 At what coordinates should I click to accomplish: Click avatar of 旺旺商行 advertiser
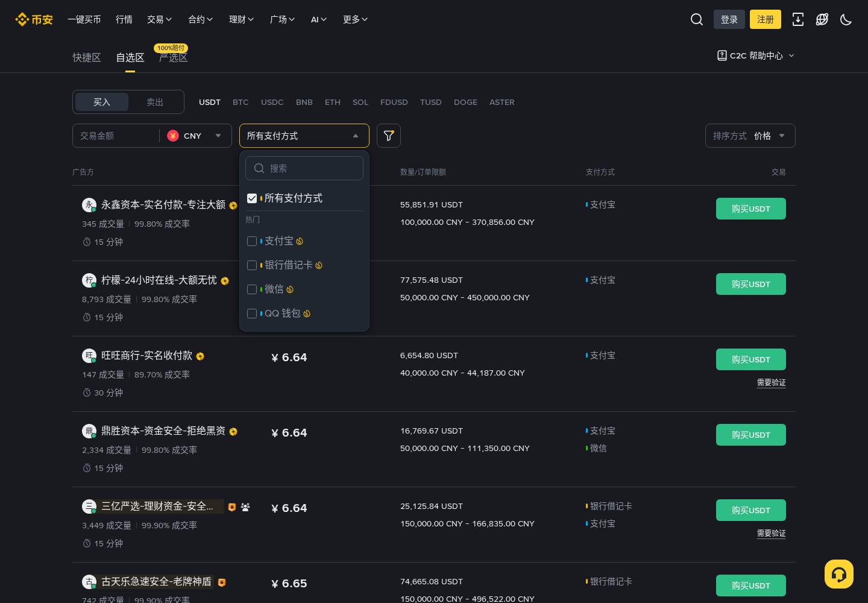click(89, 356)
